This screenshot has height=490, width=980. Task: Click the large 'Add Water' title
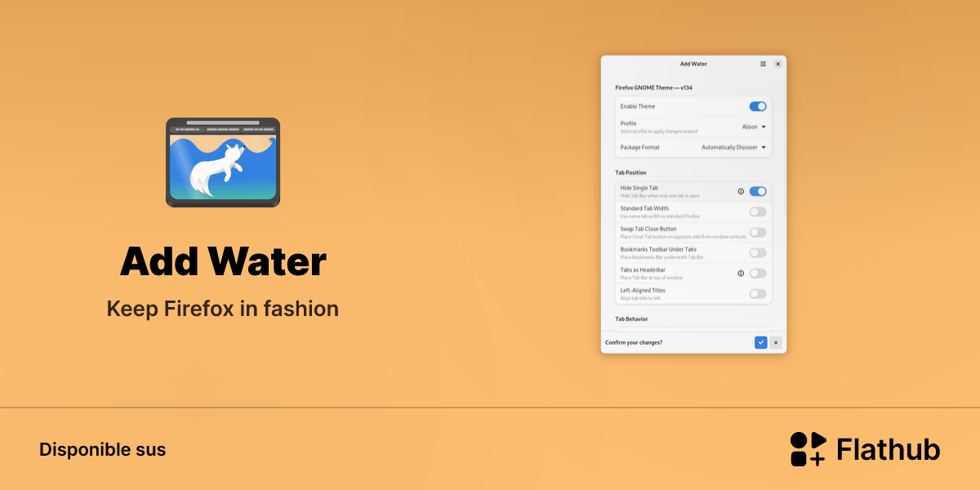[x=223, y=262]
